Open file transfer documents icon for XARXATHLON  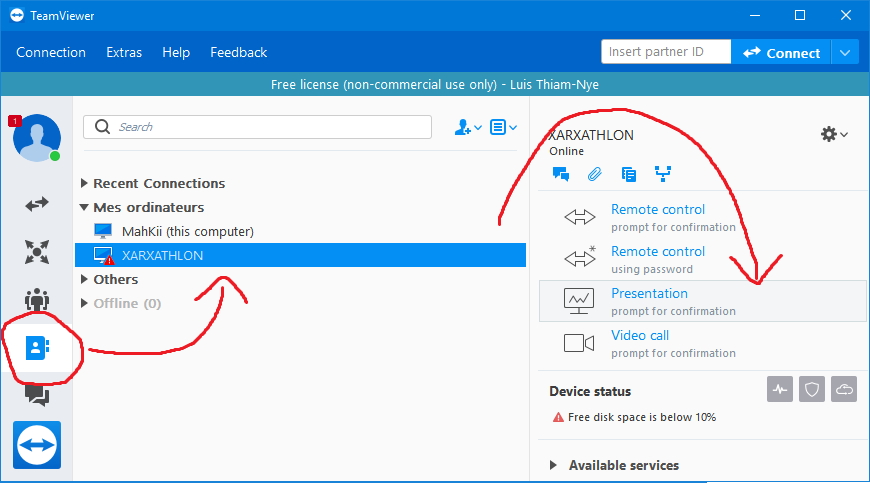pyautogui.click(x=629, y=174)
